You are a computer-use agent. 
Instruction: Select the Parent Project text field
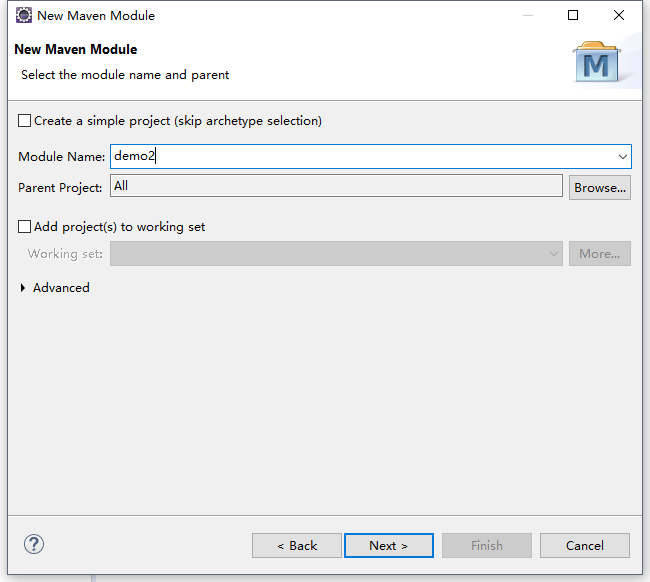336,186
